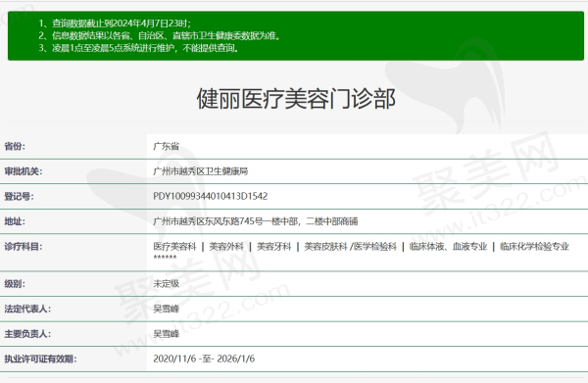Screen dimensions: 588x383
Task: Click 吴雪峰 in the 法定代表人 row
Action: [x=167, y=309]
